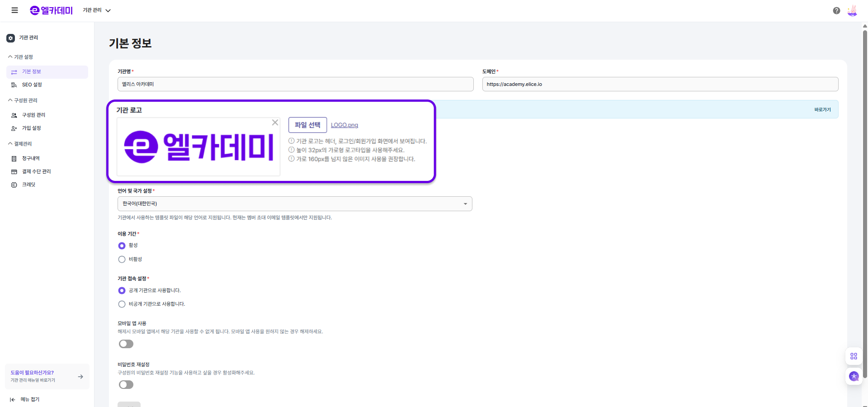The image size is (868, 407).
Task: Click the collapse-menu arrow icon
Action: [13, 400]
